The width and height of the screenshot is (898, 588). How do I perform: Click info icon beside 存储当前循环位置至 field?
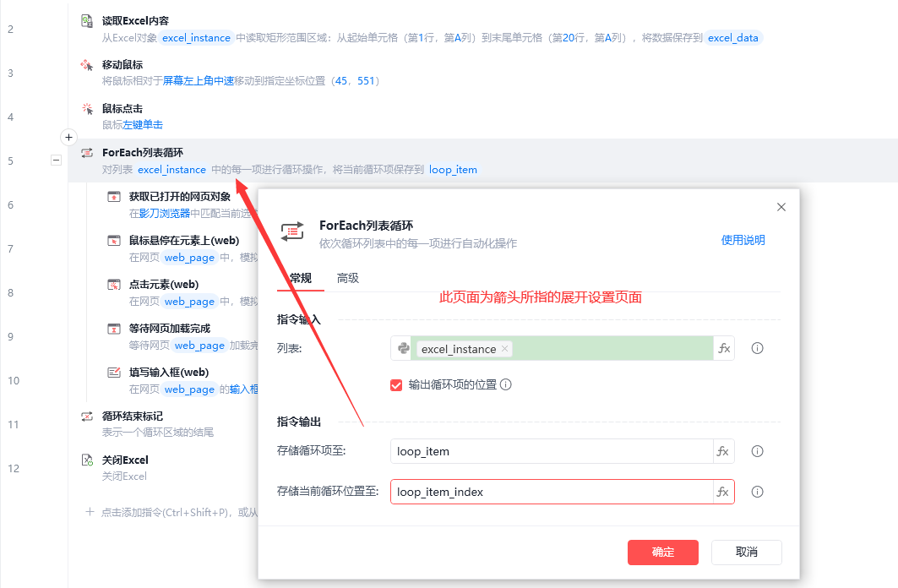(757, 492)
